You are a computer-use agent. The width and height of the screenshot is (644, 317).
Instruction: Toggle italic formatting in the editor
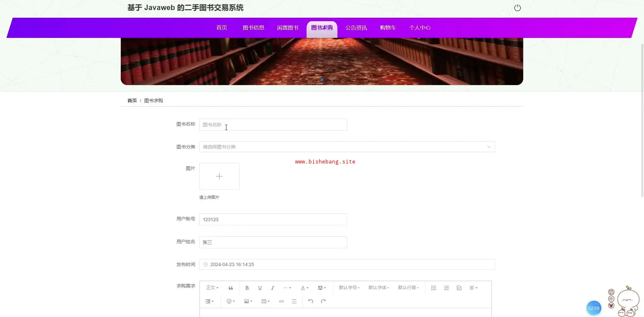[273, 288]
